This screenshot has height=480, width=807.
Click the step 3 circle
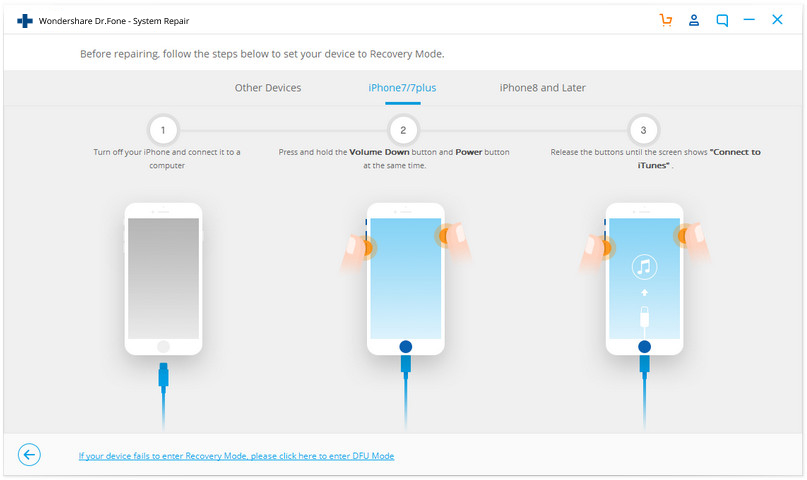pyautogui.click(x=643, y=130)
